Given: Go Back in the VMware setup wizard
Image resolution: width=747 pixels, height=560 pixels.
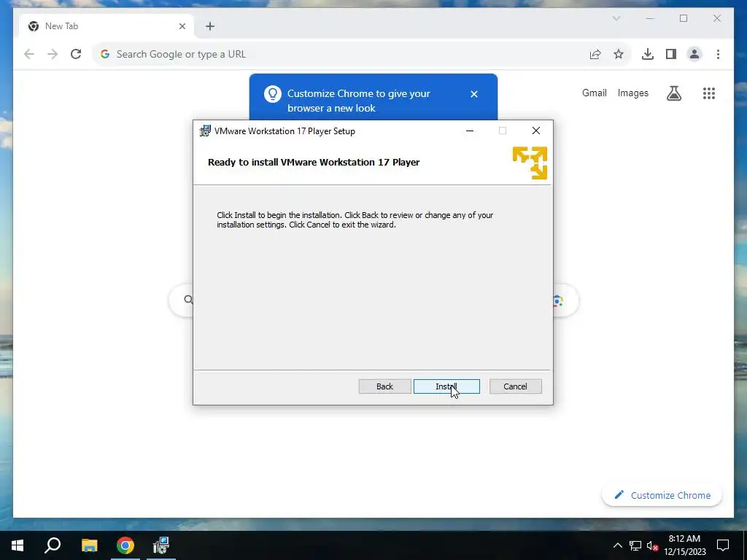Looking at the screenshot, I should tap(384, 386).
